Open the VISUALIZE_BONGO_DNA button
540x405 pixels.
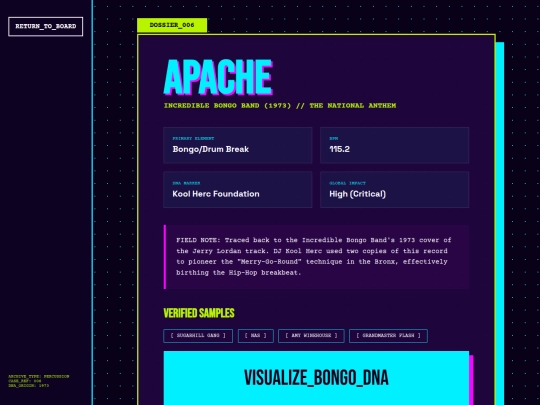click(316, 378)
